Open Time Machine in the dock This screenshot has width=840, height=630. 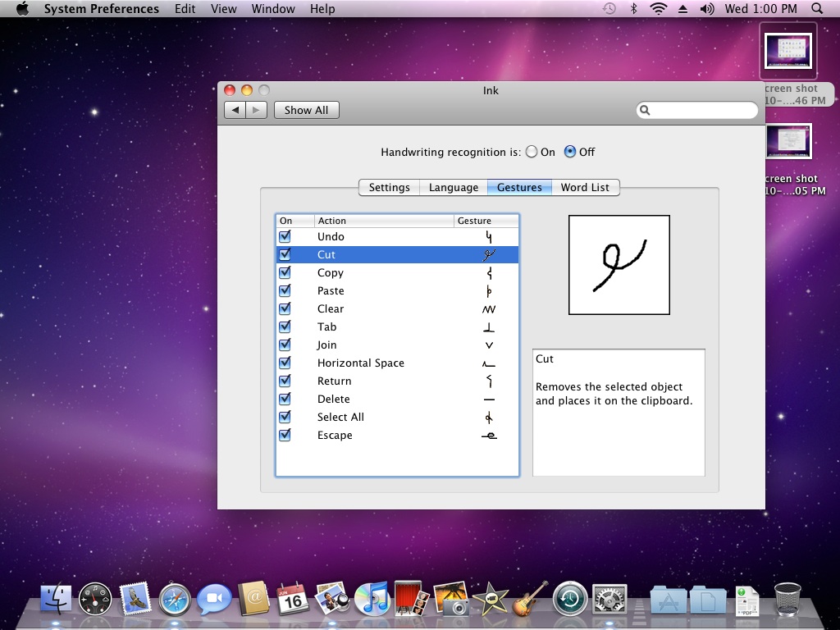click(x=570, y=598)
